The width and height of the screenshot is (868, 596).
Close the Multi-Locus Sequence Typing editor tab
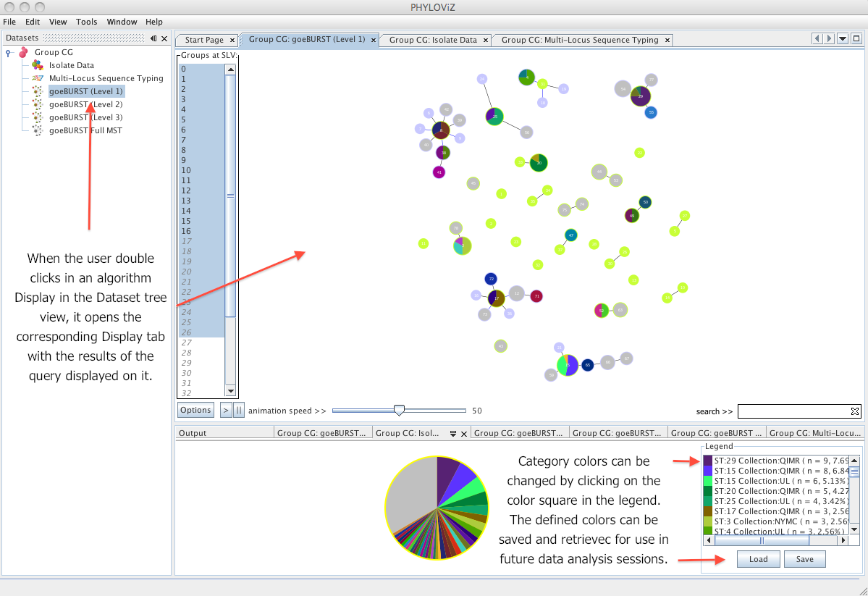pos(667,41)
